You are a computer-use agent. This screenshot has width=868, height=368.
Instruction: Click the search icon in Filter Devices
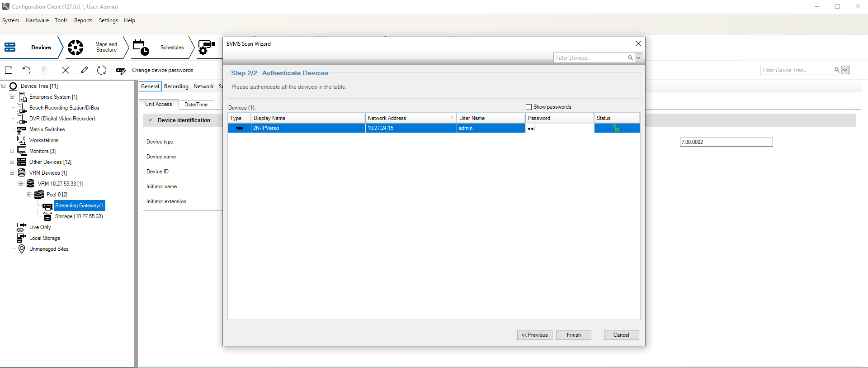pyautogui.click(x=630, y=58)
